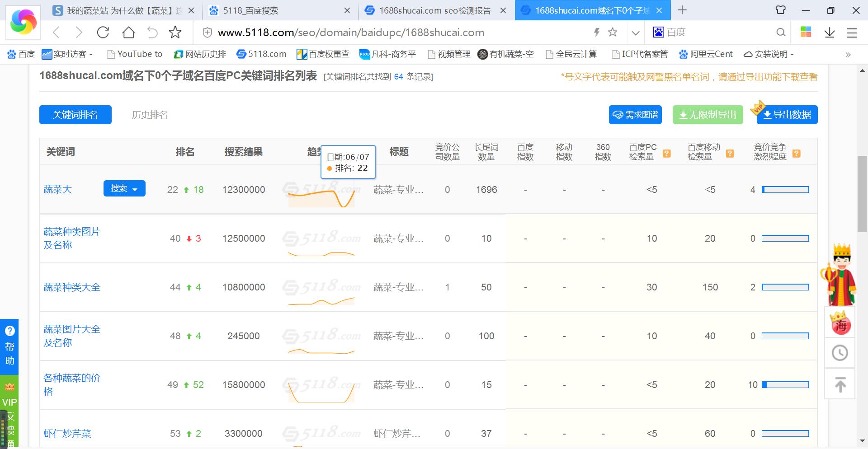Click the search magnifier icon

[x=781, y=32]
